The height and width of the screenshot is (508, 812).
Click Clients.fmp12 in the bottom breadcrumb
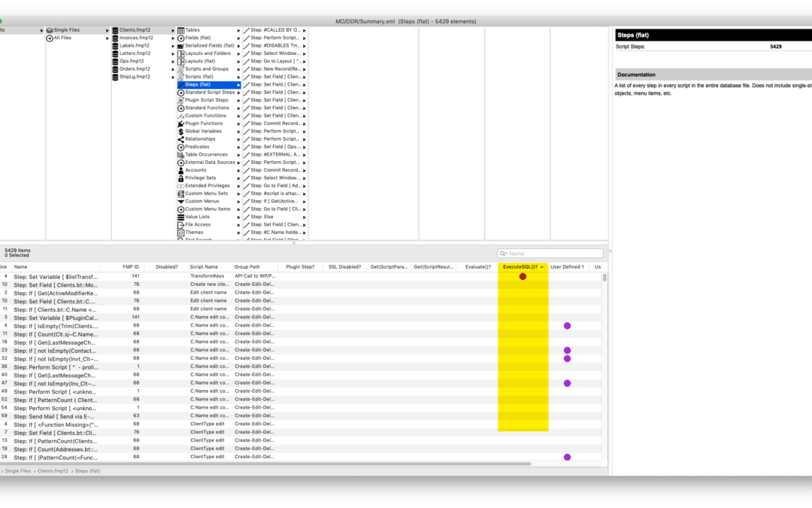click(53, 470)
